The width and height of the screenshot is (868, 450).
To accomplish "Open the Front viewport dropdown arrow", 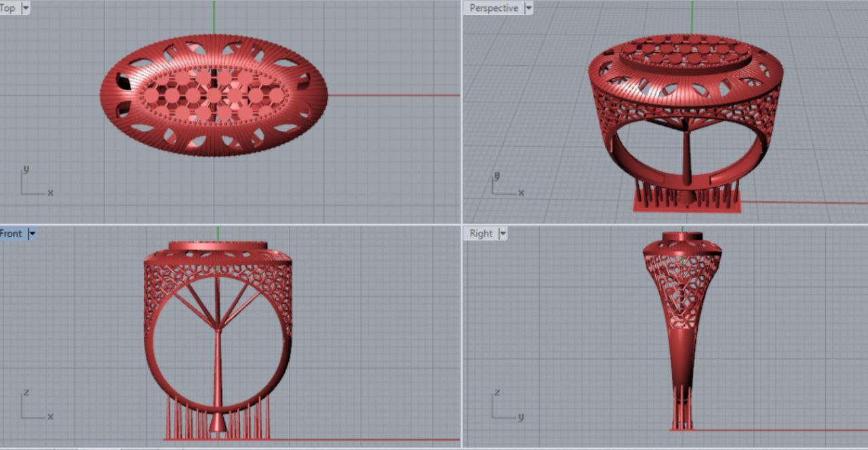I will [x=32, y=233].
